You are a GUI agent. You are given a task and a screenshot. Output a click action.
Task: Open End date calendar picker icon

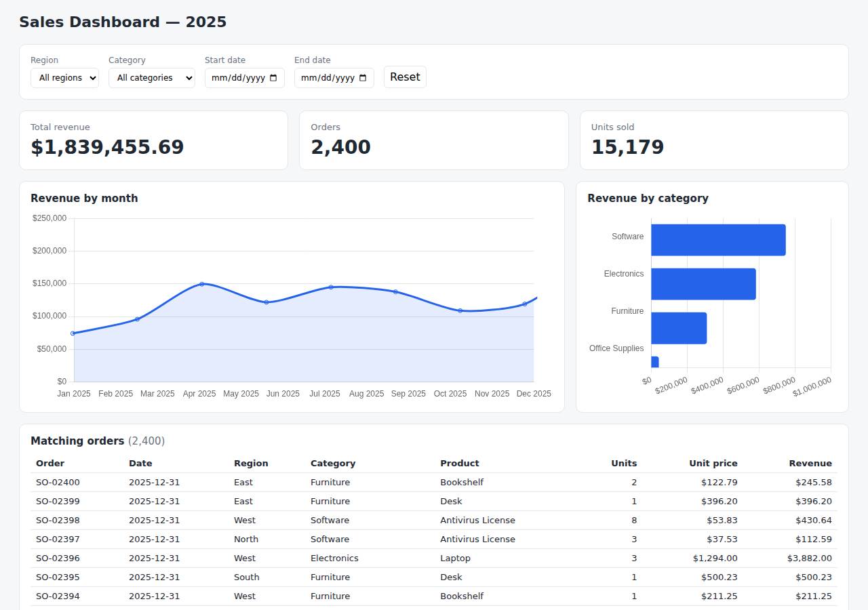tap(363, 78)
